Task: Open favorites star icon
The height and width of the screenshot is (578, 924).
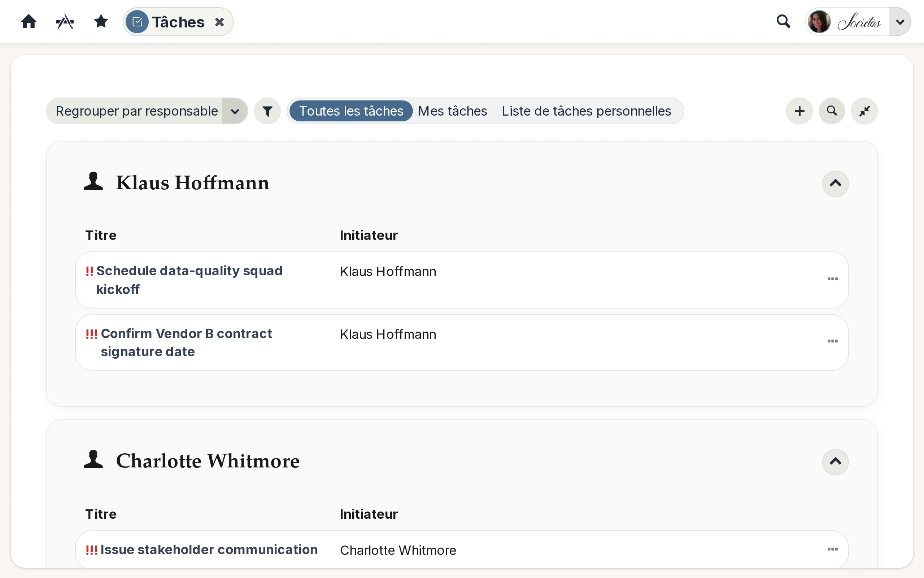Action: pos(101,21)
